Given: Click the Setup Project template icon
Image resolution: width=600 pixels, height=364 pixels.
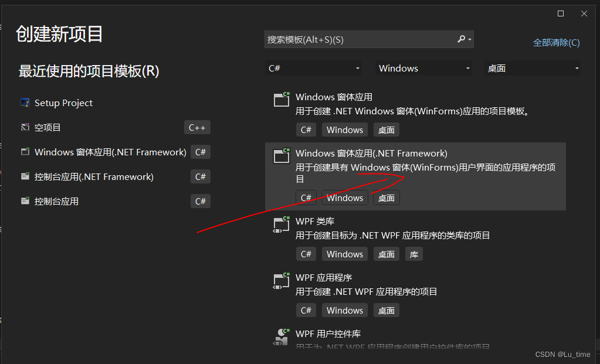Looking at the screenshot, I should [25, 103].
